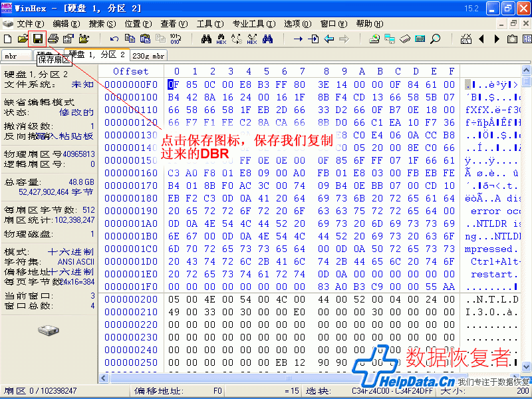Click the Open Folder icon with arrow
532x399 pixels.
click(84, 39)
